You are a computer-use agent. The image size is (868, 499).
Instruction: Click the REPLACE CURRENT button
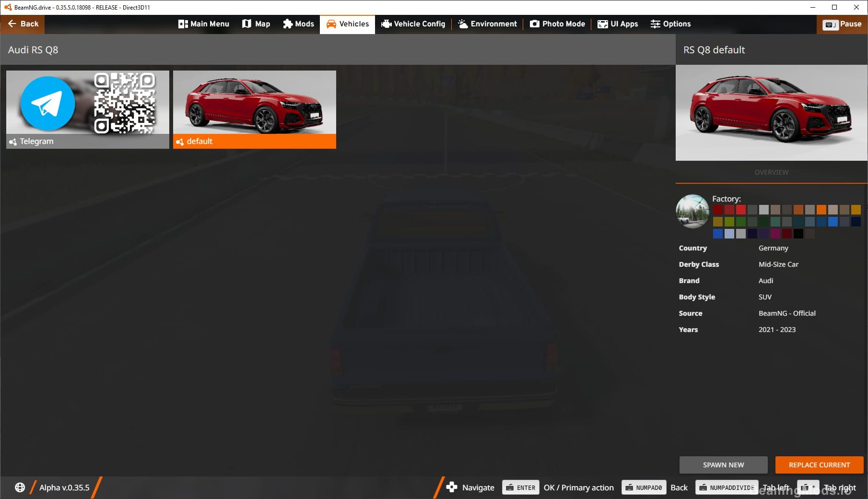tap(820, 465)
